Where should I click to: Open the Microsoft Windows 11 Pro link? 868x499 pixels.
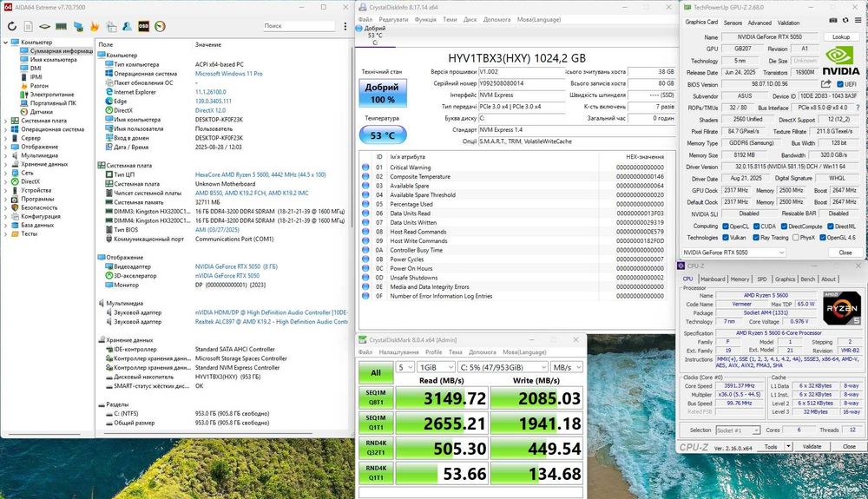(228, 74)
